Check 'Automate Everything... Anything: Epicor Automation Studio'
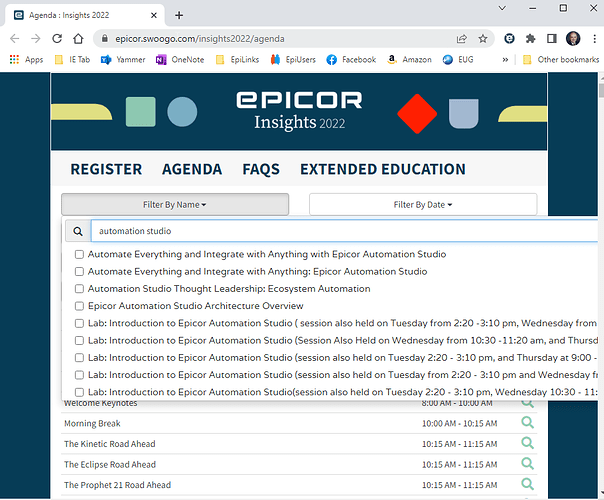Image resolution: width=604 pixels, height=500 pixels. pyautogui.click(x=79, y=272)
